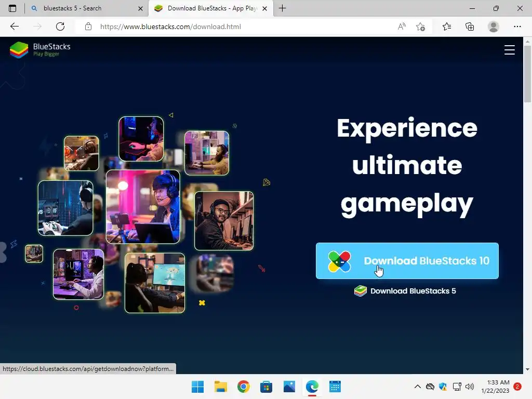Open a new browser tab
Screen dimensions: 532x399
click(282, 8)
